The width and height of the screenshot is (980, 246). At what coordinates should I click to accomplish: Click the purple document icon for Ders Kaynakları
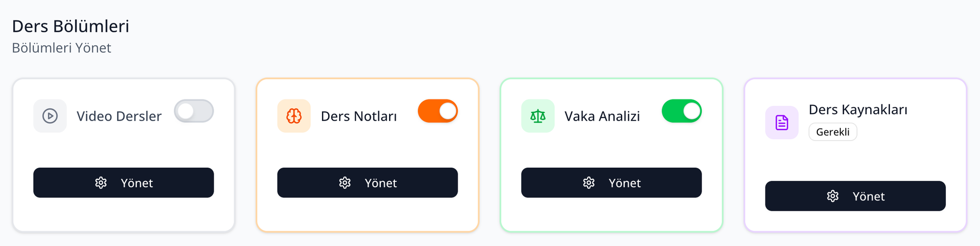tap(782, 123)
